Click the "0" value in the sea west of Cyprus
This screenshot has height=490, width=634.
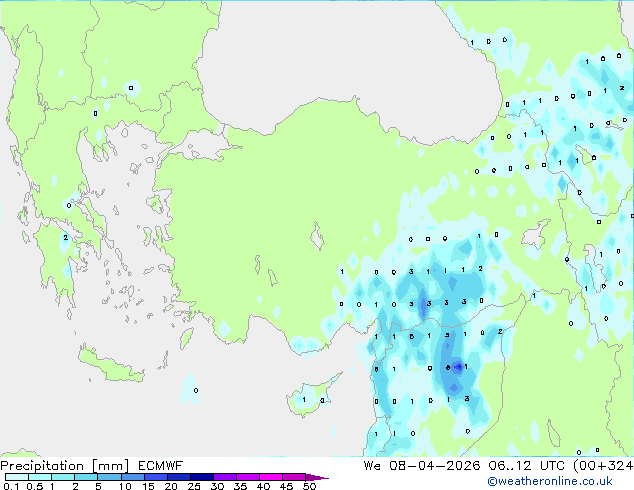196,391
